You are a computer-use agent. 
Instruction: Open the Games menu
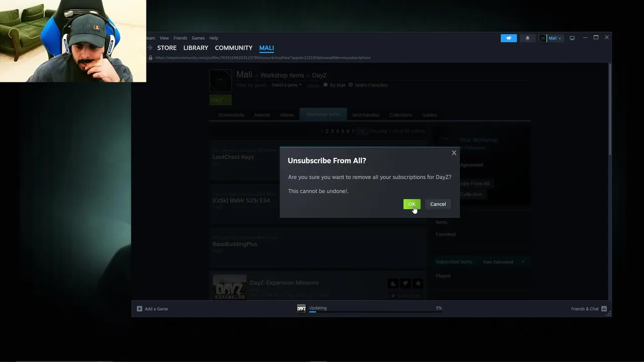[x=198, y=38]
